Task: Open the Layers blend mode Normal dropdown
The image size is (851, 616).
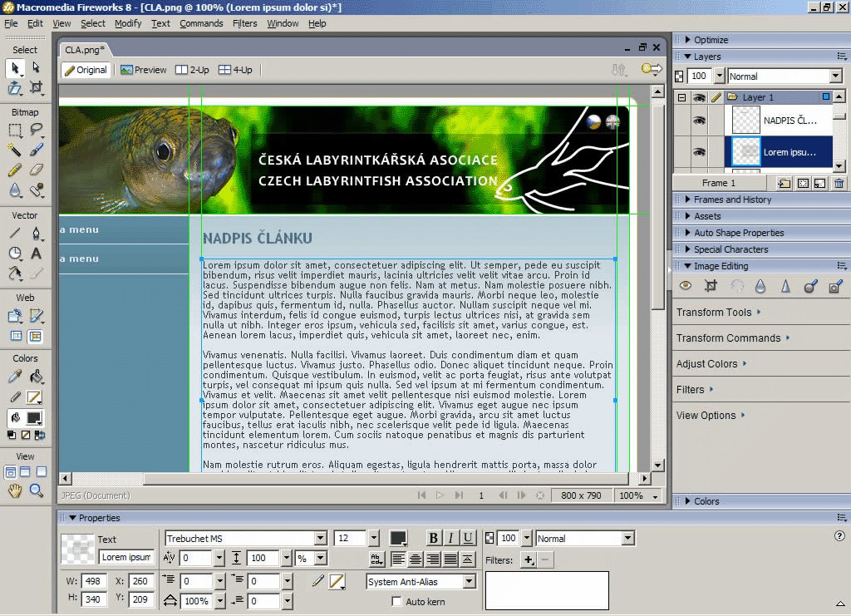Action: 836,76
